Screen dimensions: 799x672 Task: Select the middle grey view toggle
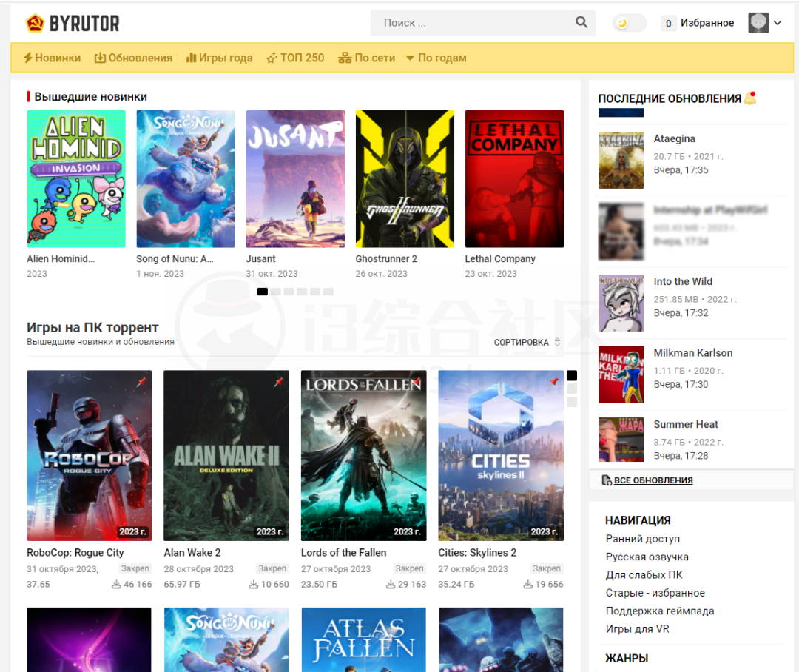572,389
